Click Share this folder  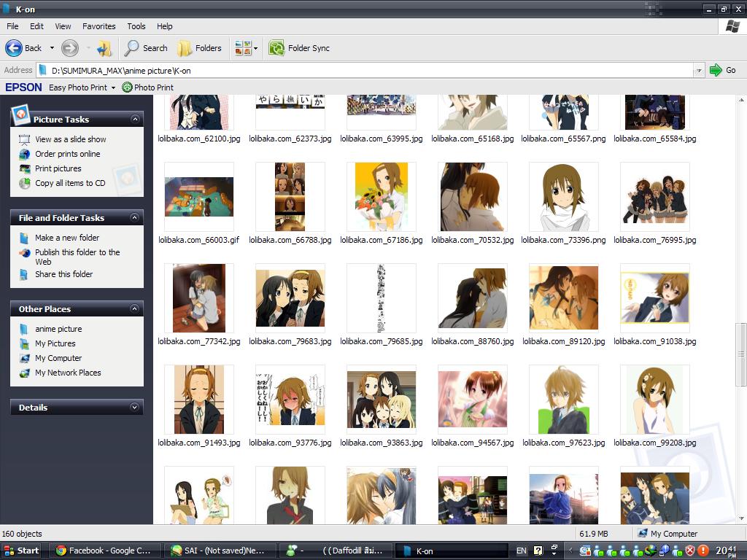click(64, 274)
